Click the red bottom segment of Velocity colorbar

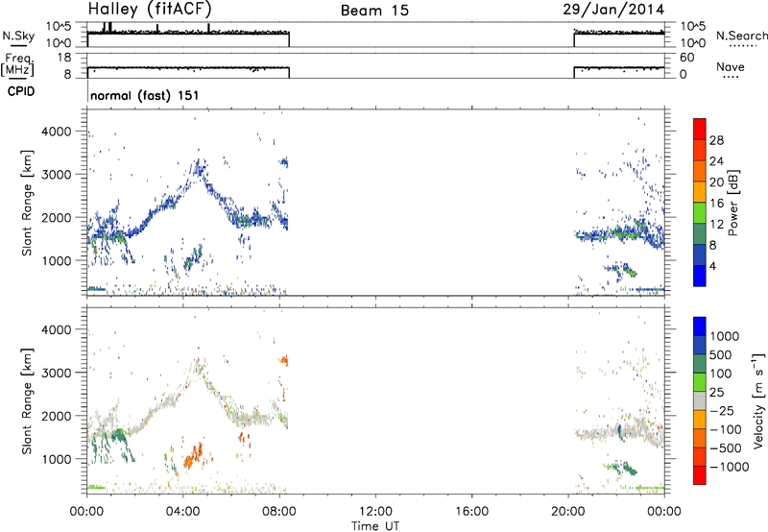click(700, 475)
